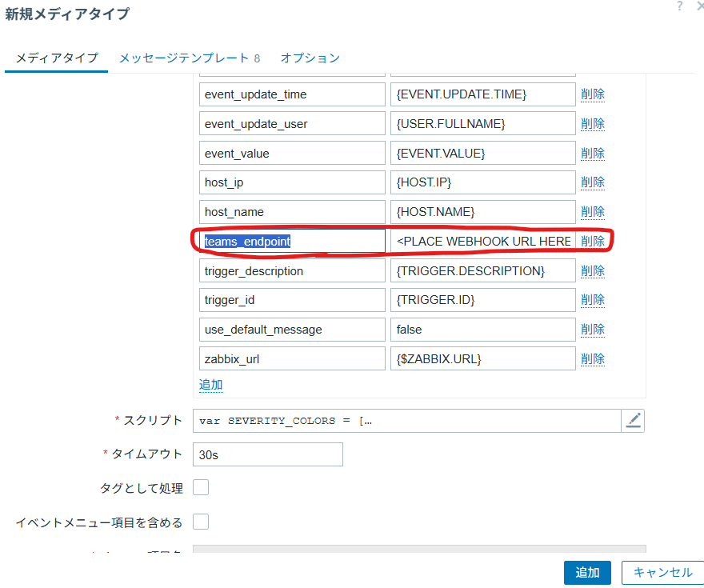Enable the タグとして処理 checkbox
Viewport: 704px width, 588px height.
coord(201,487)
